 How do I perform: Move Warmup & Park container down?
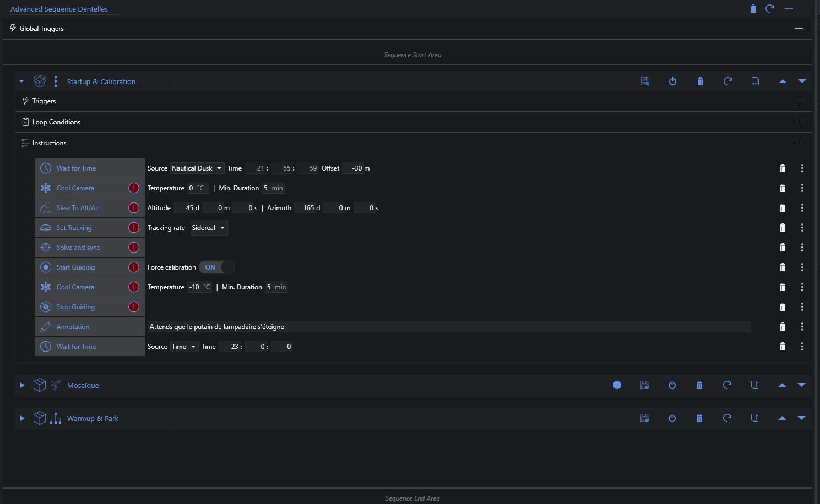point(801,418)
